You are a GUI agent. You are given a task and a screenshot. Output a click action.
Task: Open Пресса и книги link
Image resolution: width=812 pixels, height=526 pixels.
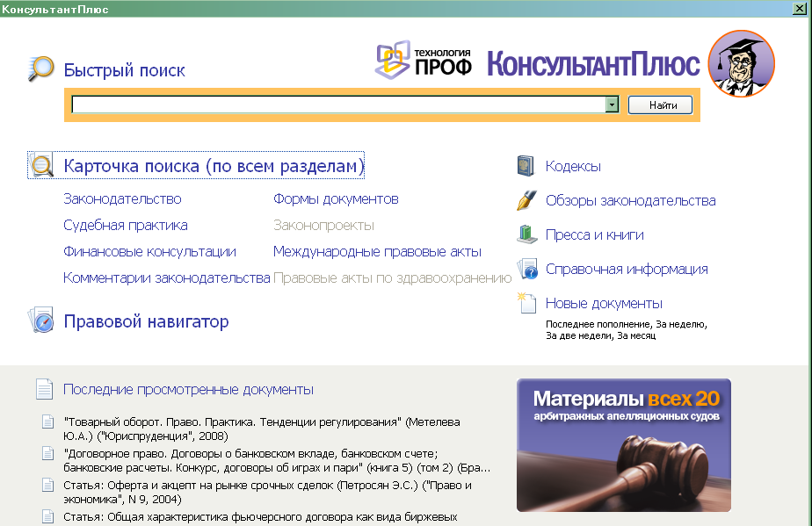tap(594, 234)
